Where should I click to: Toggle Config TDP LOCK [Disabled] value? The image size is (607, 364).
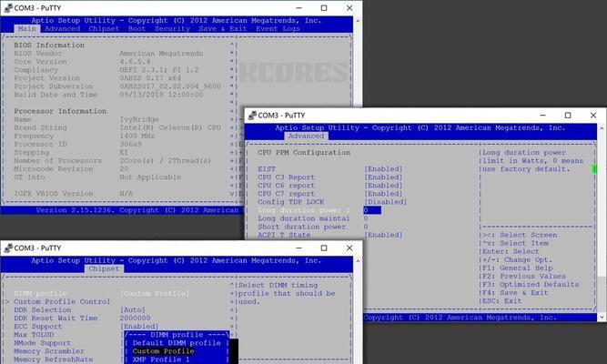tap(386, 202)
